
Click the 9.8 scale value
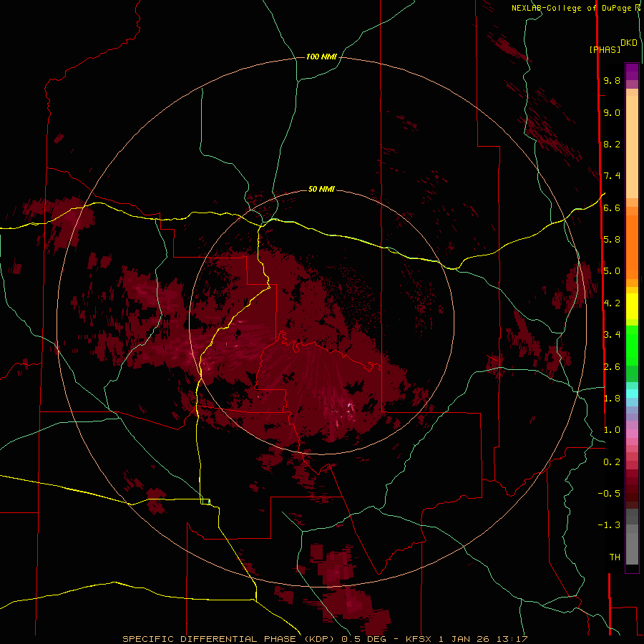coord(612,81)
